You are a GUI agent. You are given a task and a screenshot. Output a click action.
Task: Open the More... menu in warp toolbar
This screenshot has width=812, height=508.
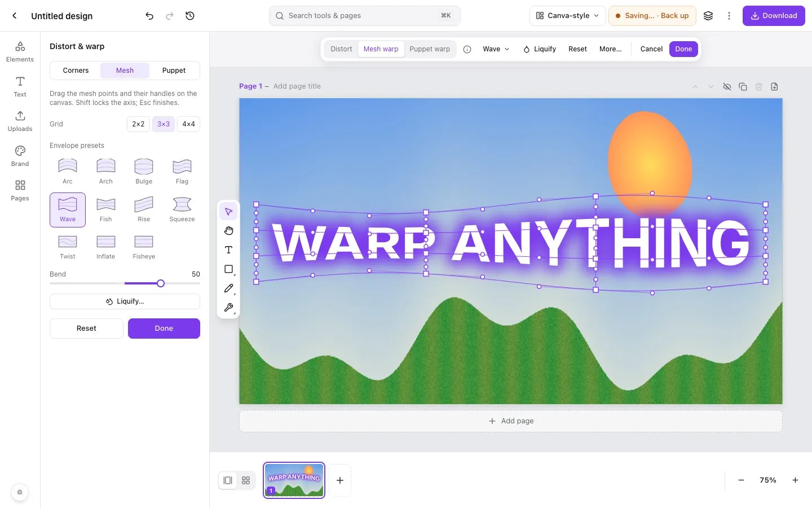(x=610, y=49)
